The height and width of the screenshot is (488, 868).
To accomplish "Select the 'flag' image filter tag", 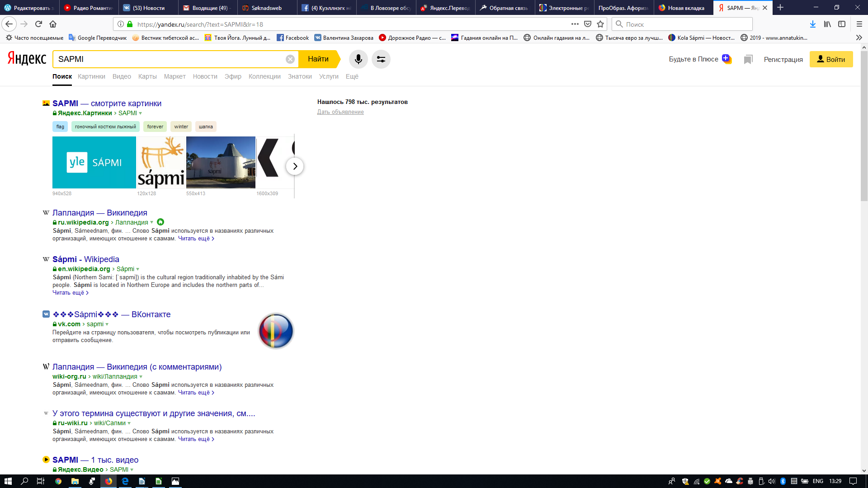I will pos(60,127).
